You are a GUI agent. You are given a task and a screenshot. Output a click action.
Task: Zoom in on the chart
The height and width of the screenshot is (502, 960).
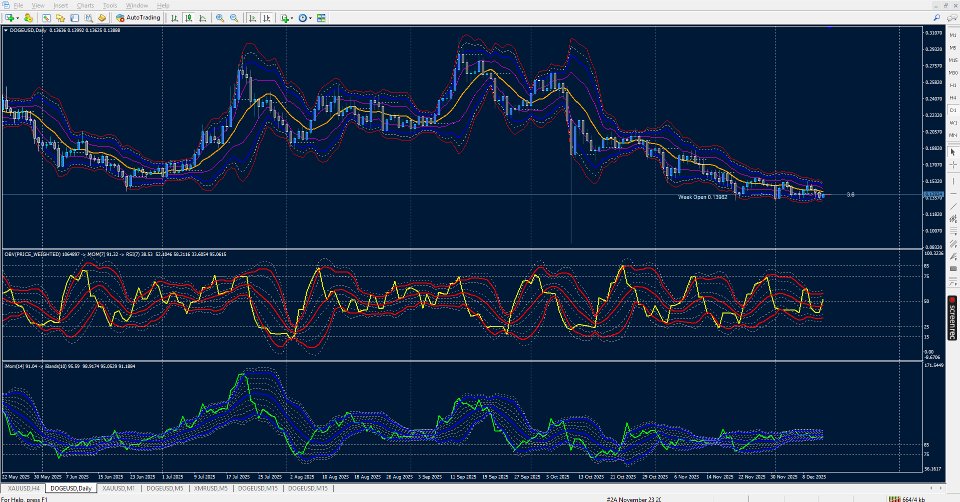click(219, 18)
